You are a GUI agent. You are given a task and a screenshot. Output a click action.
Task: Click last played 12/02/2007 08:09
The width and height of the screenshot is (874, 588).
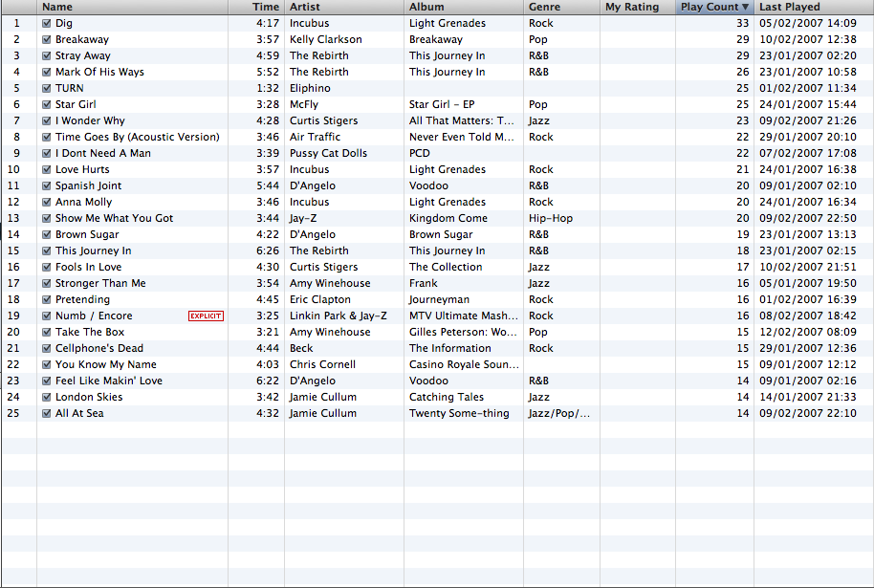[x=808, y=332]
